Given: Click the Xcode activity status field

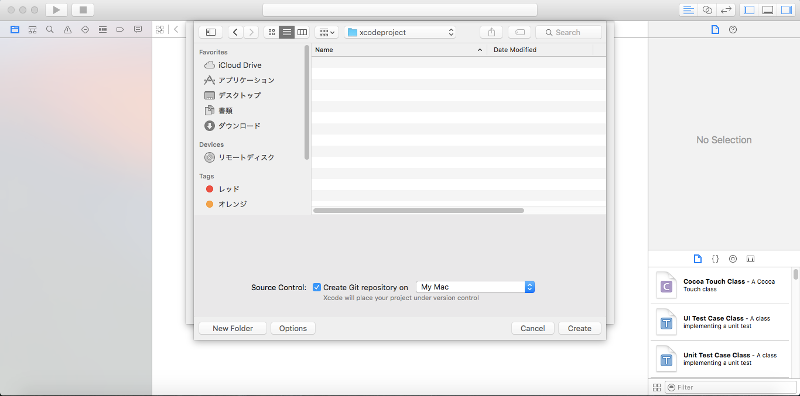Looking at the screenshot, I should pyautogui.click(x=400, y=10).
